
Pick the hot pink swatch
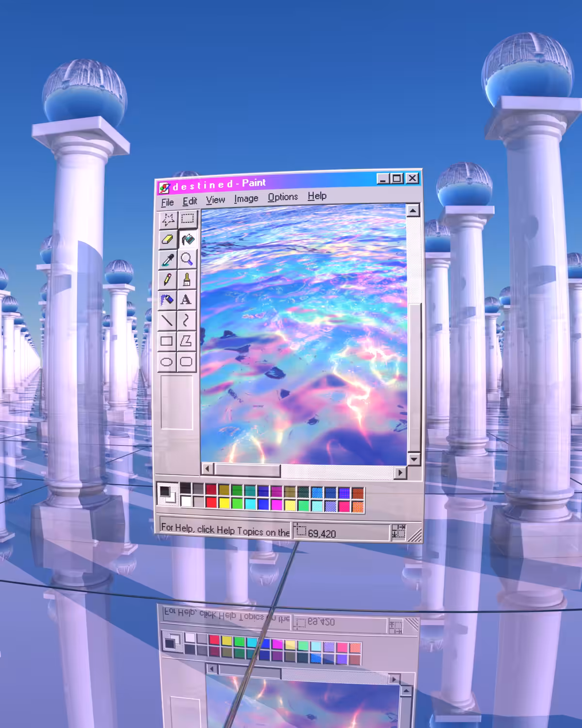click(344, 506)
